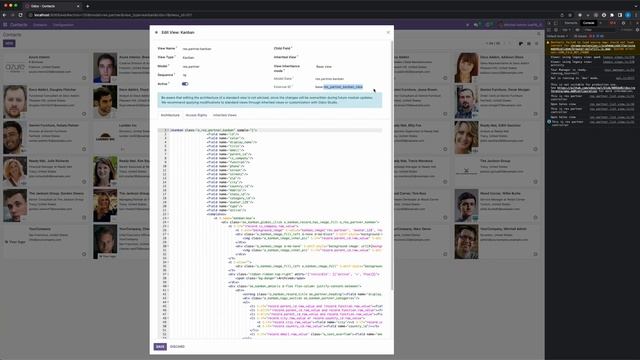Image resolution: width=640 pixels, height=360 pixels.
Task: Click activity icon on Addison Olson card
Action: pyautogui.click(x=536, y=78)
